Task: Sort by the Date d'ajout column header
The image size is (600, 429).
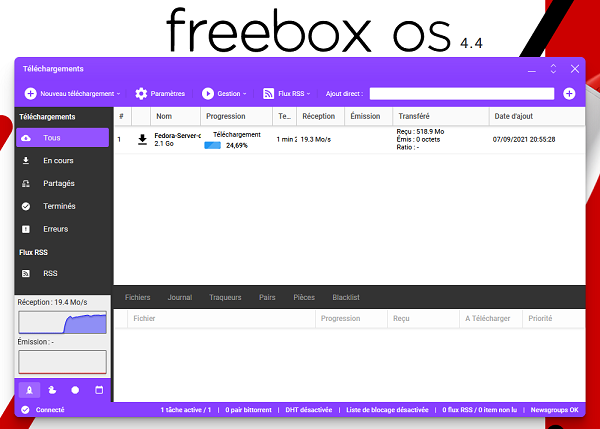Action: [537, 116]
